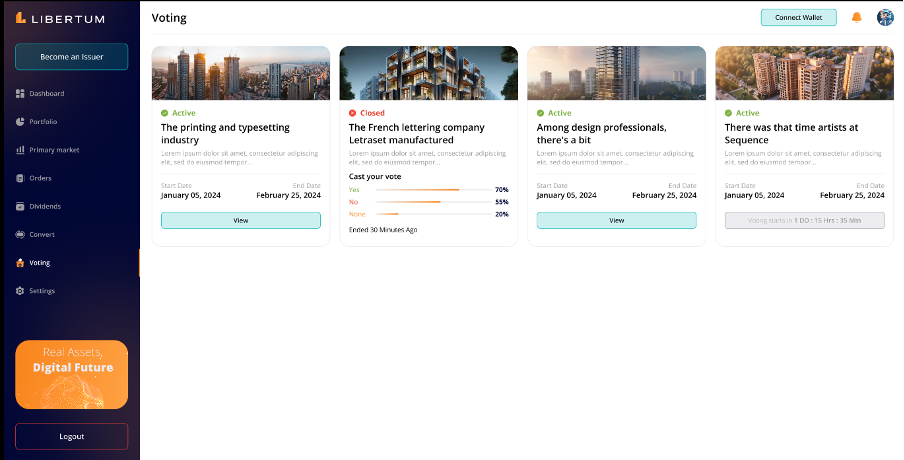Click the Settings gear icon

20,291
